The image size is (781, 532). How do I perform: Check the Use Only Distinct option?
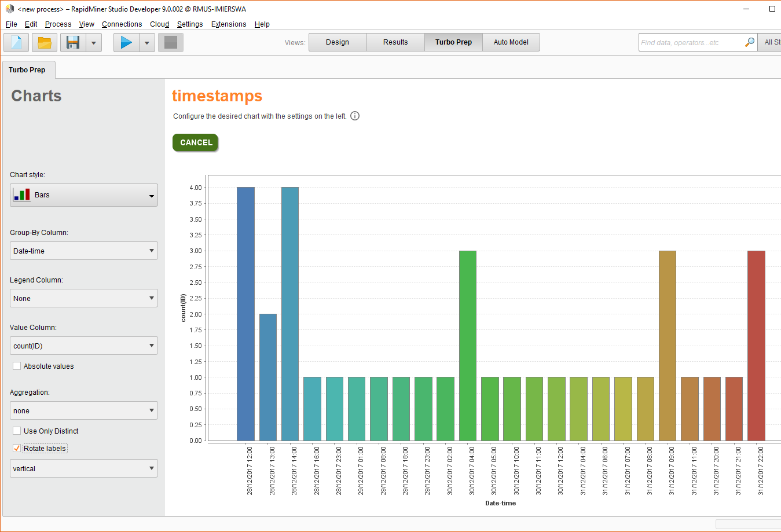coord(17,431)
